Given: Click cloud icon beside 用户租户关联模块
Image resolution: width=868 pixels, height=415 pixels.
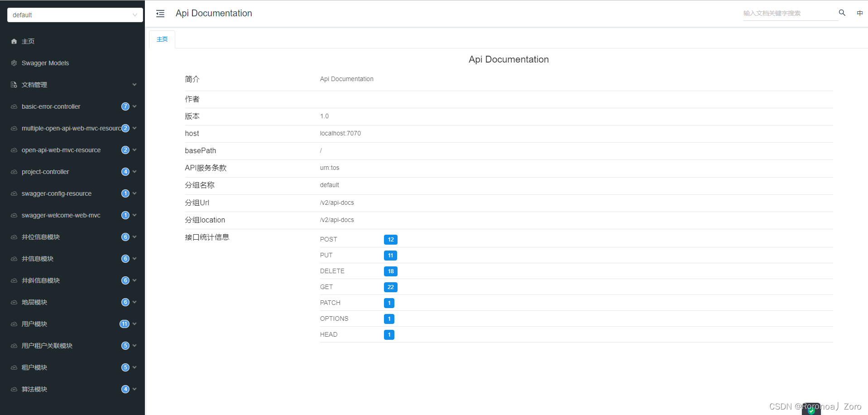Looking at the screenshot, I should [14, 346].
